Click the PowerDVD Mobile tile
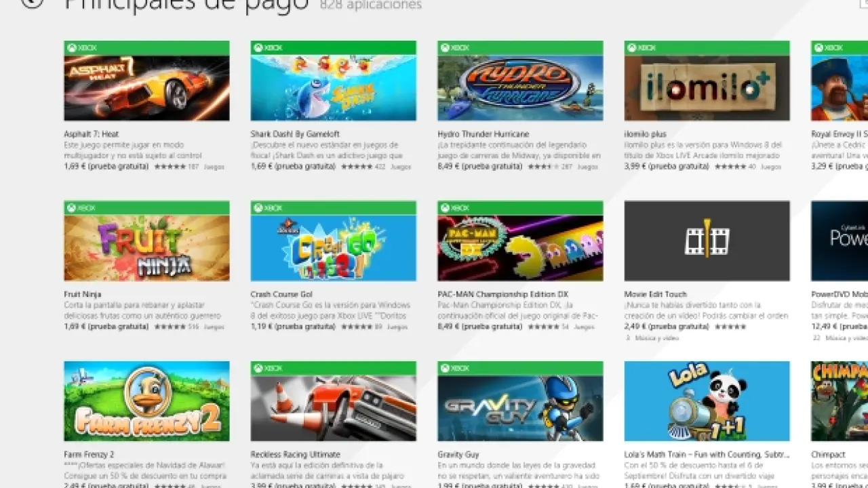The width and height of the screenshot is (868, 488). [x=840, y=241]
